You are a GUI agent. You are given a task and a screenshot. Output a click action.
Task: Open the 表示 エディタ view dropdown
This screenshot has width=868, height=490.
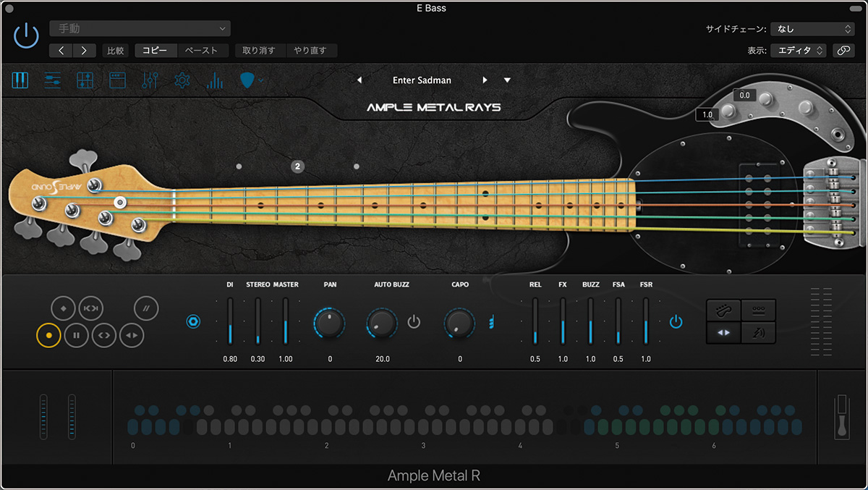[x=799, y=51]
